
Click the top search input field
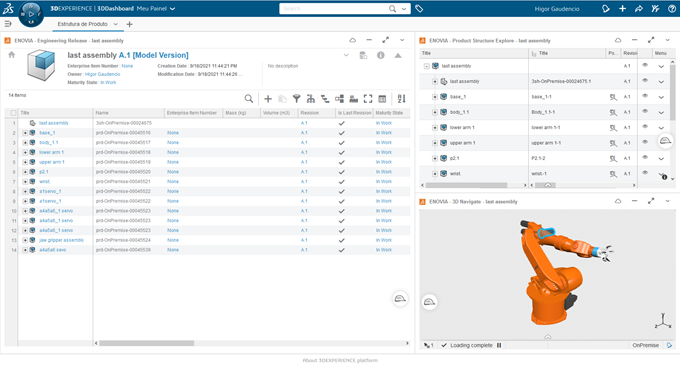(334, 9)
